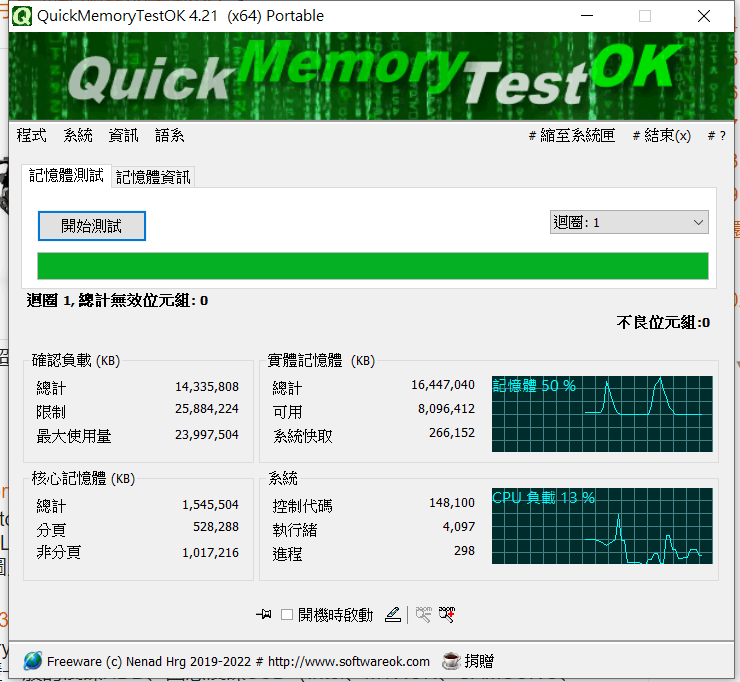Click the 528,288 paged value
Image resolution: width=740 pixels, height=682 pixels.
[216, 527]
